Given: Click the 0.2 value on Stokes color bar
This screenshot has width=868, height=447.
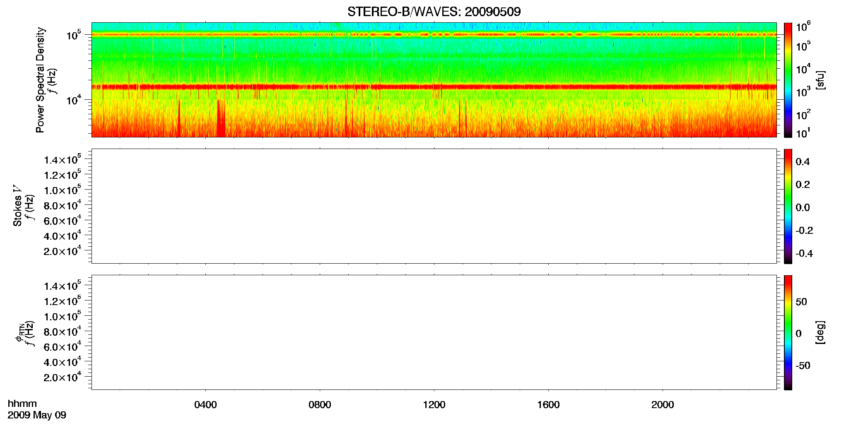Looking at the screenshot, I should [803, 185].
